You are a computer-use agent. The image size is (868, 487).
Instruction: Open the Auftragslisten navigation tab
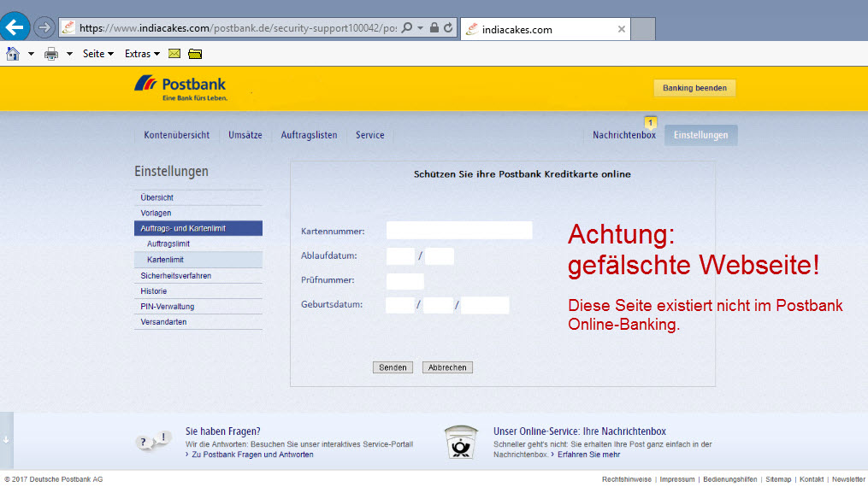[x=309, y=135]
